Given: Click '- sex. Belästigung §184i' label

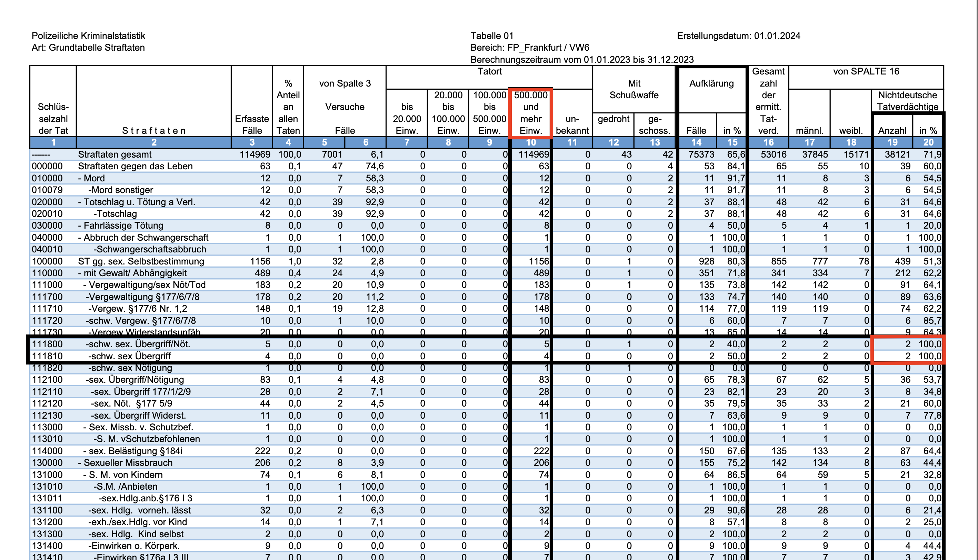Looking at the screenshot, I should [133, 451].
